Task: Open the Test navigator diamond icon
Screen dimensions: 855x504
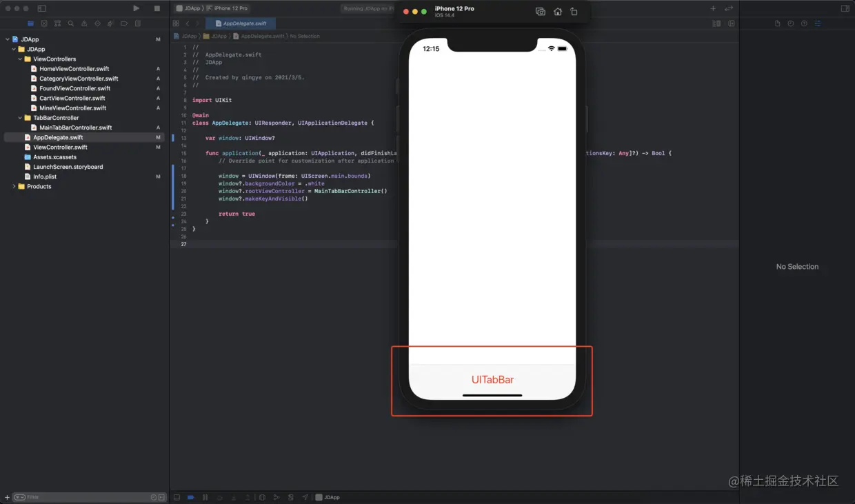Action: (x=97, y=23)
